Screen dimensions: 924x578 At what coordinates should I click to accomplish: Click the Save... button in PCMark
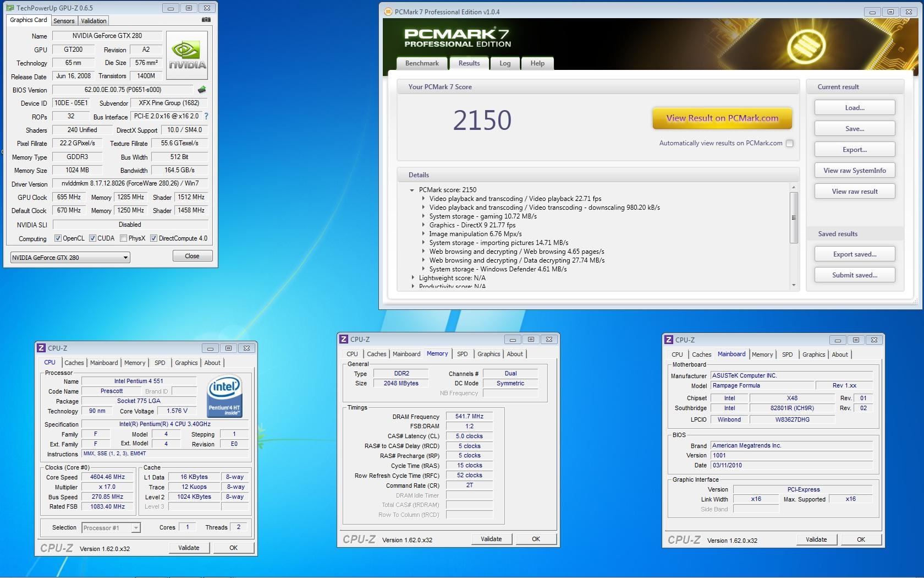coord(855,128)
